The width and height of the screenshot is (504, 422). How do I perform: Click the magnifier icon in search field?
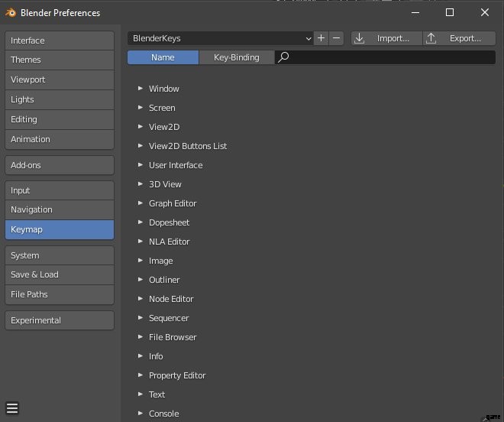(x=283, y=57)
